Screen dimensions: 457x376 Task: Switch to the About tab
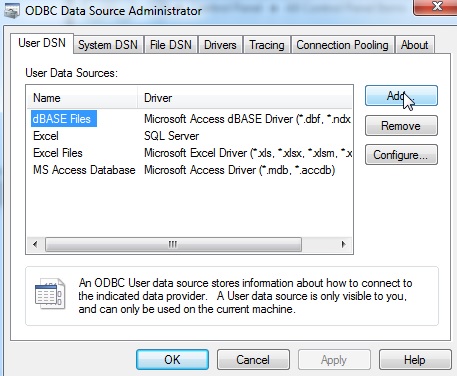tap(414, 45)
